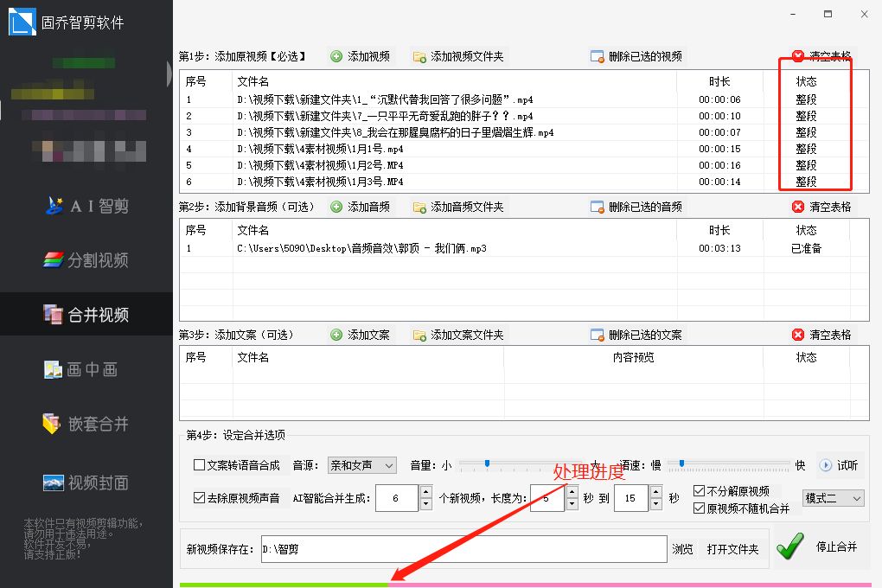Click the 已准备 status cell
Screen dimensions: 882x588
click(x=806, y=248)
